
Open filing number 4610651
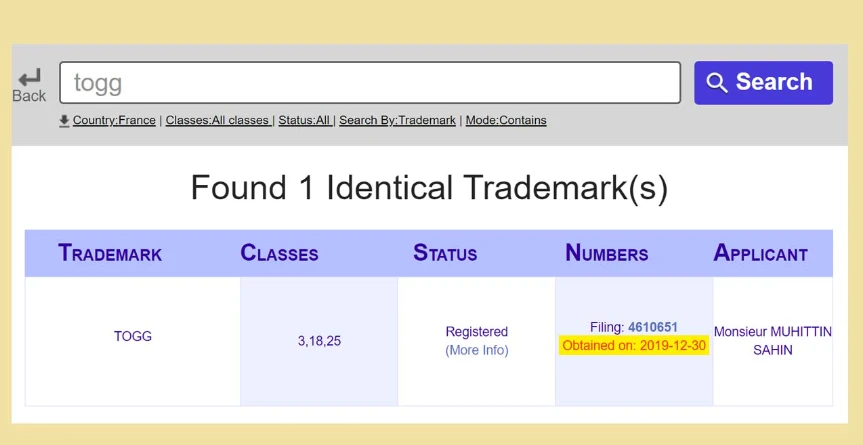pos(652,327)
